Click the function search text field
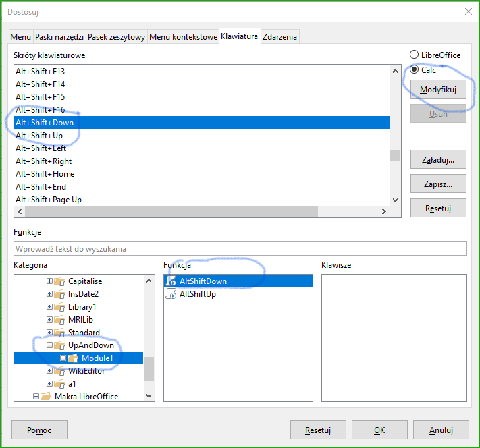 [x=240, y=249]
